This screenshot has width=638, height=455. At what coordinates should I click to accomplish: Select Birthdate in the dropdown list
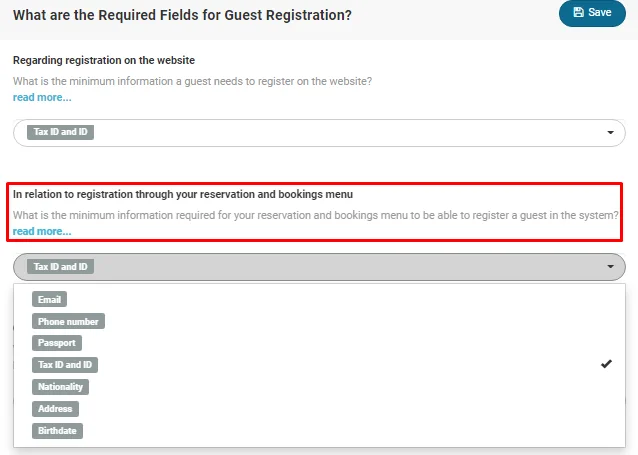tap(57, 431)
